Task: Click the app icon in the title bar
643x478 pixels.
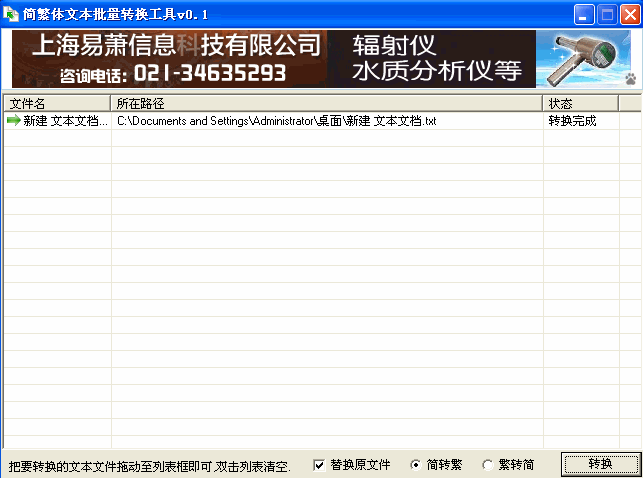Action: tap(11, 14)
